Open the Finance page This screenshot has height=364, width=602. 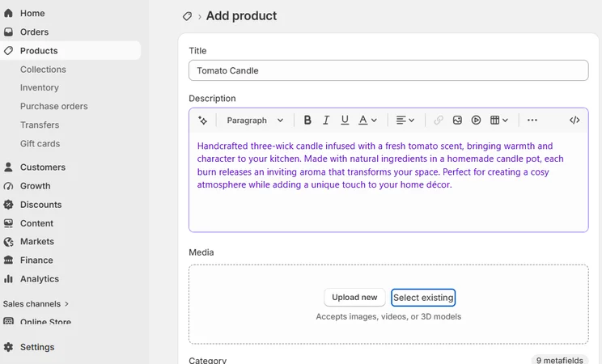[36, 260]
